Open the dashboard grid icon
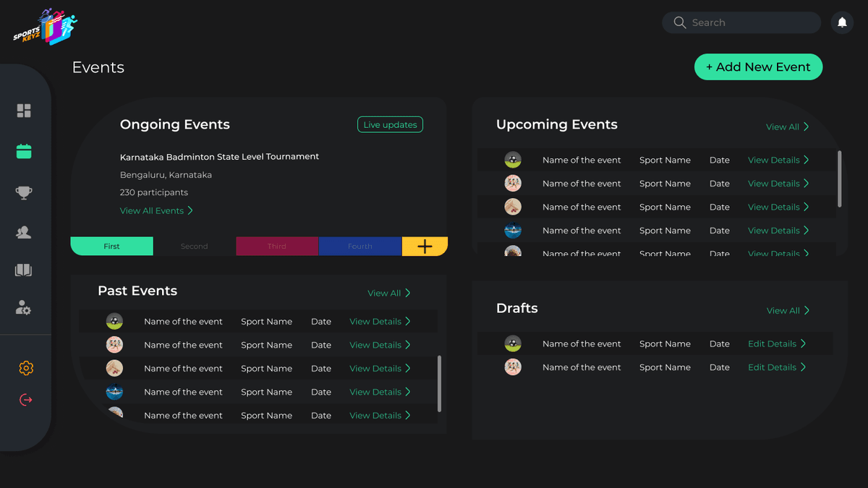The height and width of the screenshot is (488, 868). point(24,111)
